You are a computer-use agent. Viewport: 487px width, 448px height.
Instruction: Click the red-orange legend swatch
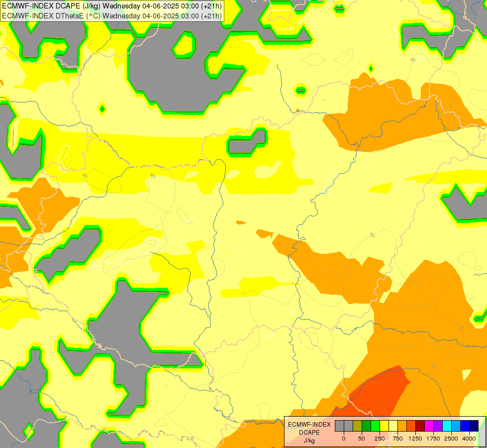click(x=411, y=426)
